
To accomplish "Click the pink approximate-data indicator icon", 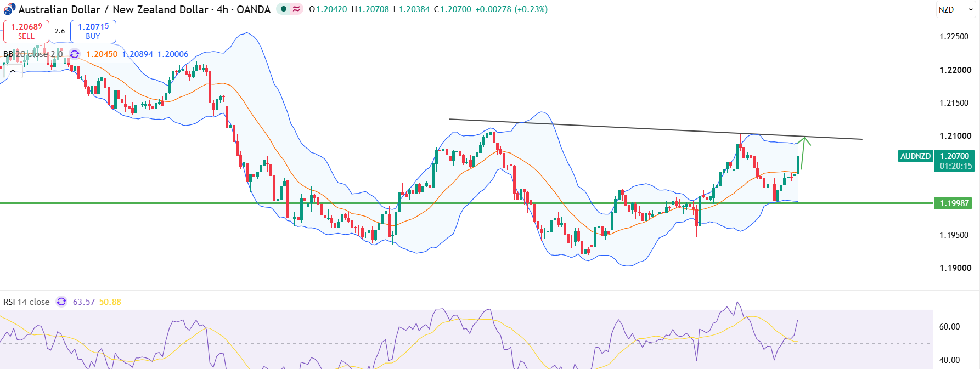I will tap(296, 9).
